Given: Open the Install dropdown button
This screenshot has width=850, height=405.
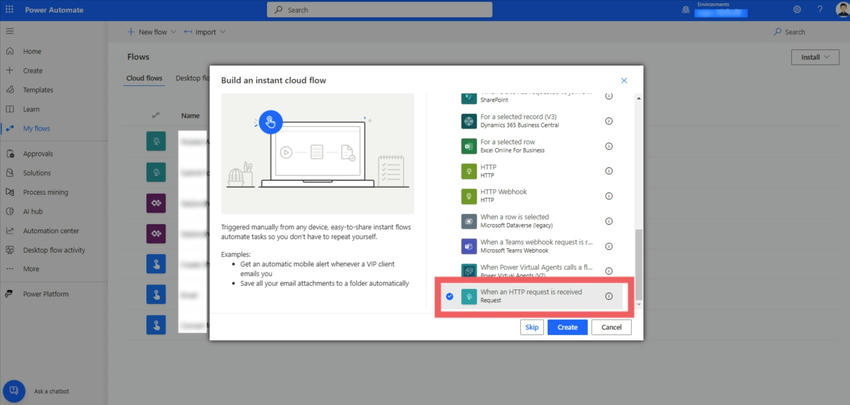Looking at the screenshot, I should tap(815, 57).
